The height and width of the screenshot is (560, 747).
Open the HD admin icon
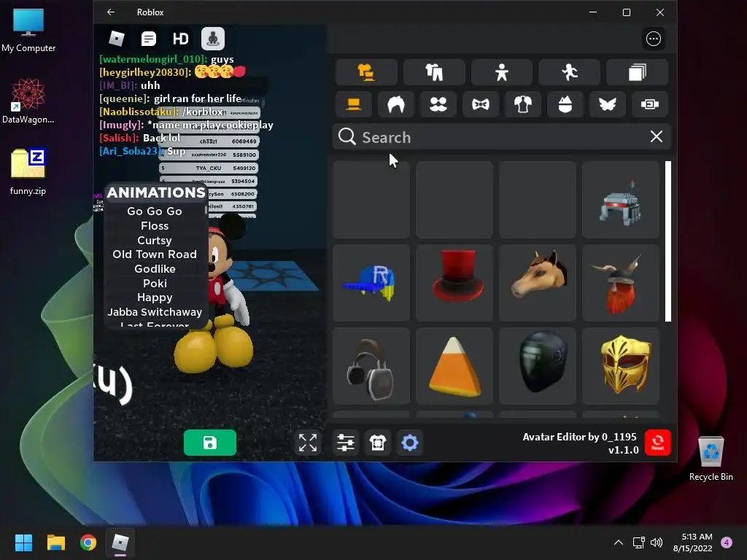click(x=181, y=39)
